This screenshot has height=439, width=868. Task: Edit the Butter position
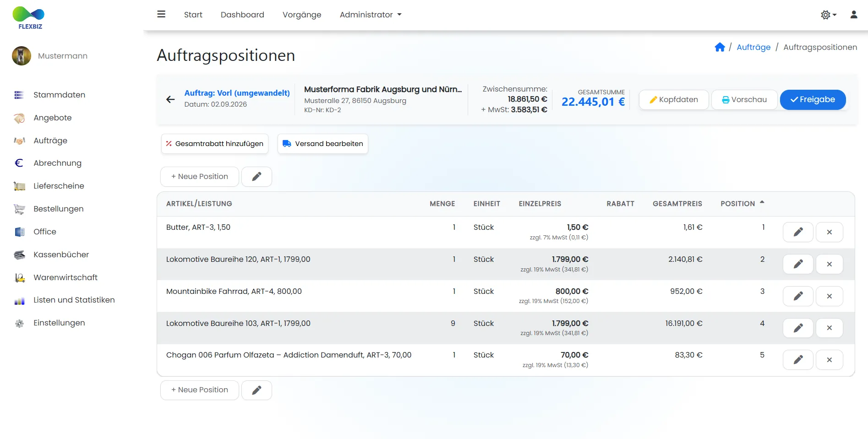coord(798,232)
